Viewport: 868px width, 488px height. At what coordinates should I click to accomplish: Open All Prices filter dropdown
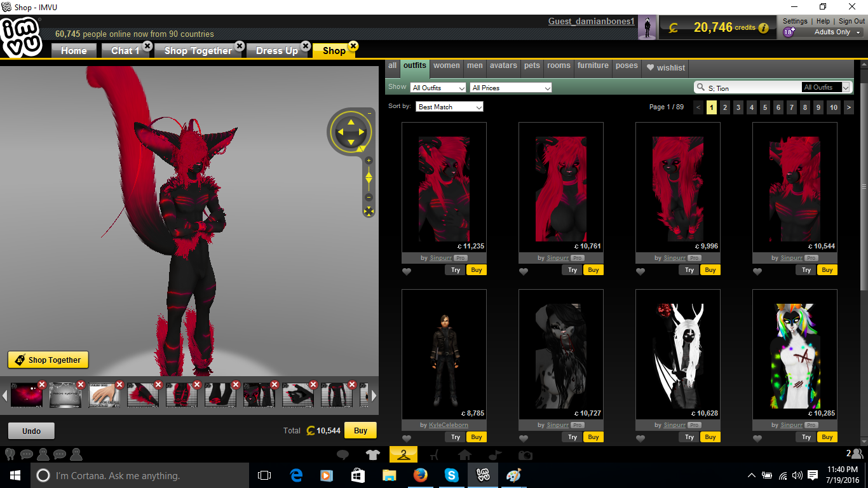click(x=511, y=88)
